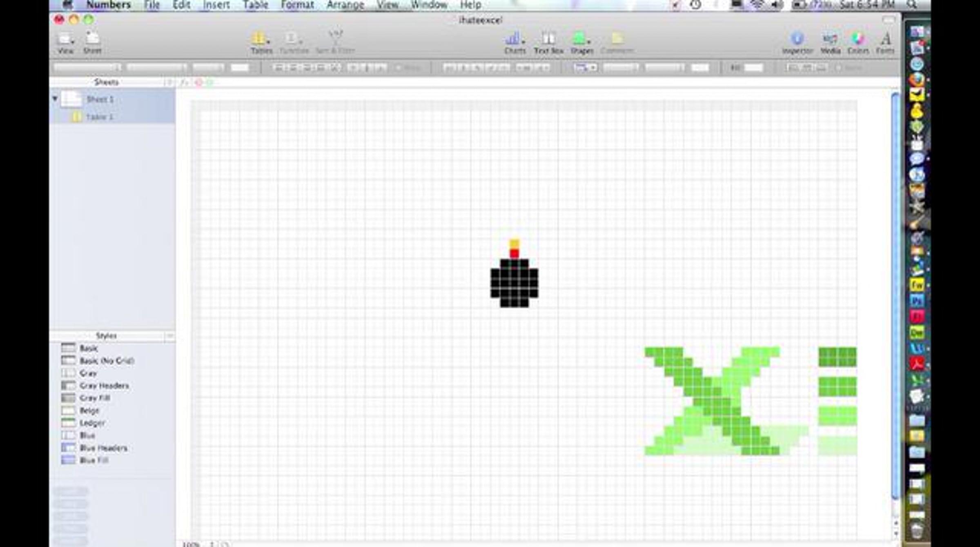Open the Arrange menu
This screenshot has height=547, width=980.
[345, 4]
